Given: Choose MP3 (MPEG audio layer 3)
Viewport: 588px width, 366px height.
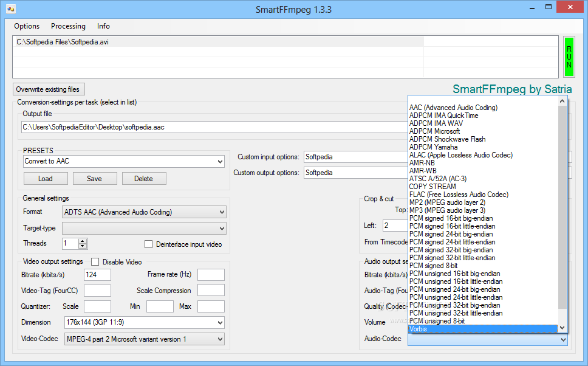Looking at the screenshot, I should click(483, 210).
